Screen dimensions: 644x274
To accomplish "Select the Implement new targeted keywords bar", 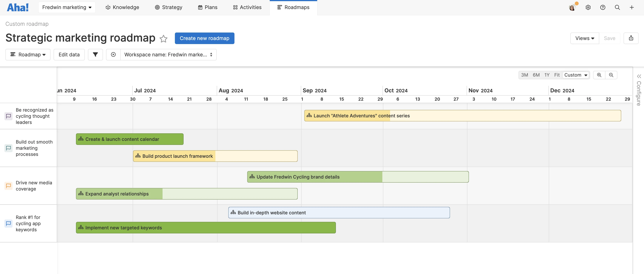I will (206, 227).
